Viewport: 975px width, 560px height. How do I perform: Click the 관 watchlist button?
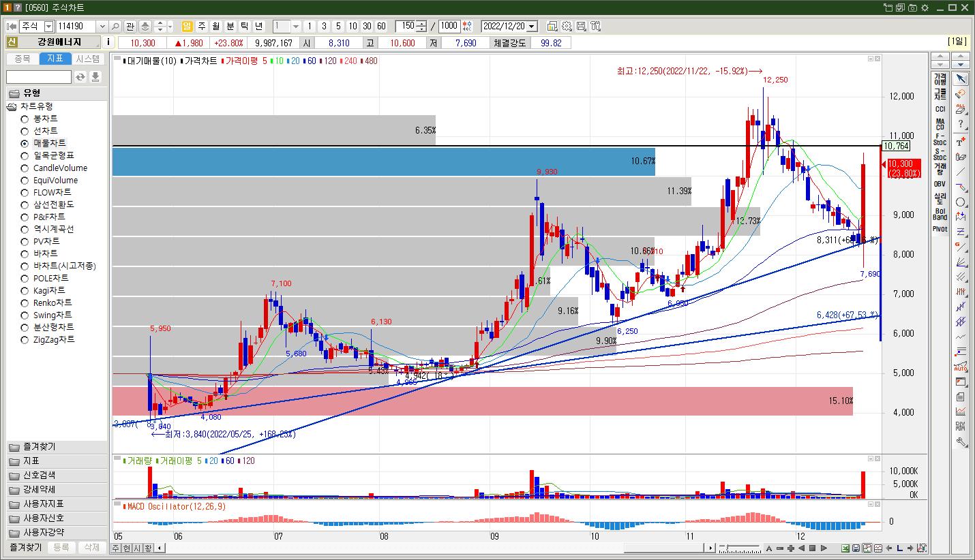coord(130,26)
